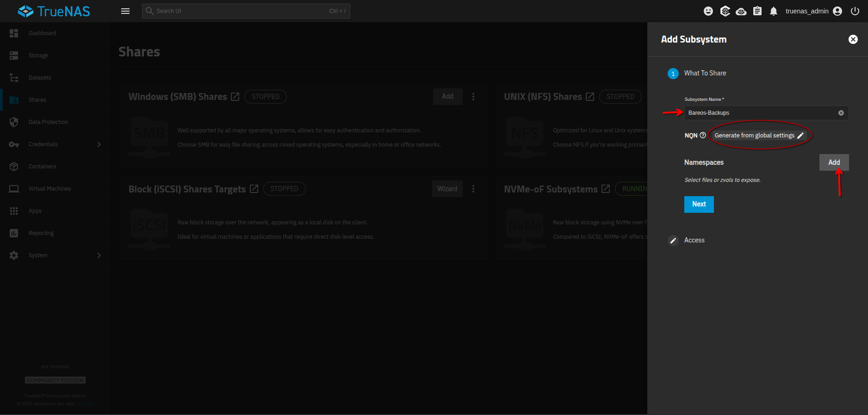Viewport: 868px width, 415px height.
Task: Open the alerts bell
Action: (x=774, y=11)
